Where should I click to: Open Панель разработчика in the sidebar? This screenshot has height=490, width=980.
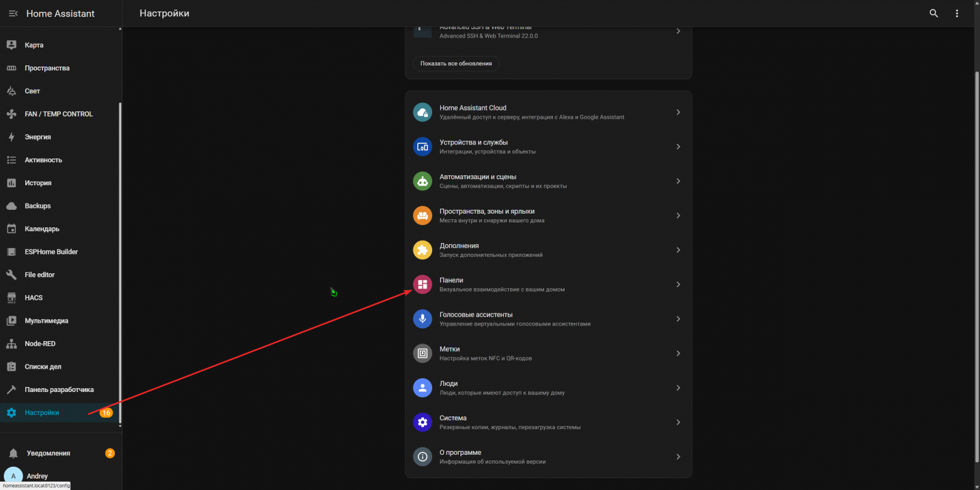click(59, 389)
